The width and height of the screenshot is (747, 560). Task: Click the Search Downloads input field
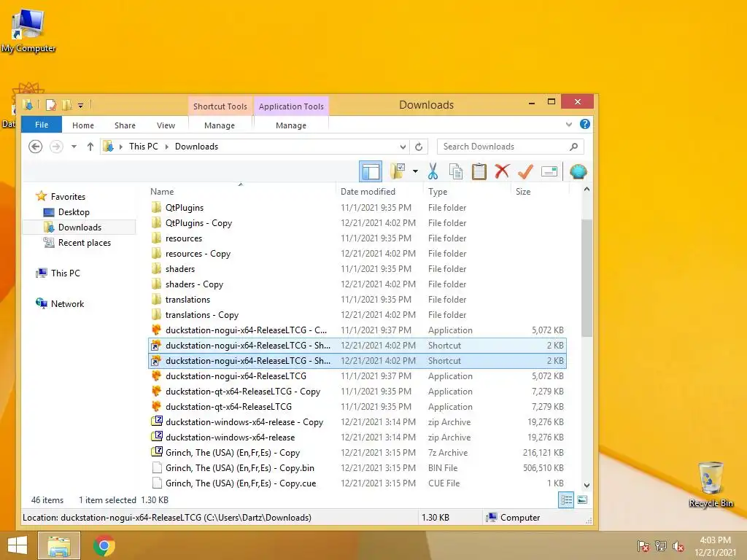tap(503, 147)
